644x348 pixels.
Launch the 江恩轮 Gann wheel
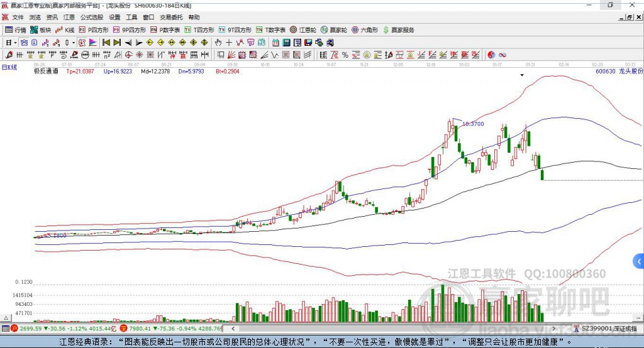(x=303, y=30)
